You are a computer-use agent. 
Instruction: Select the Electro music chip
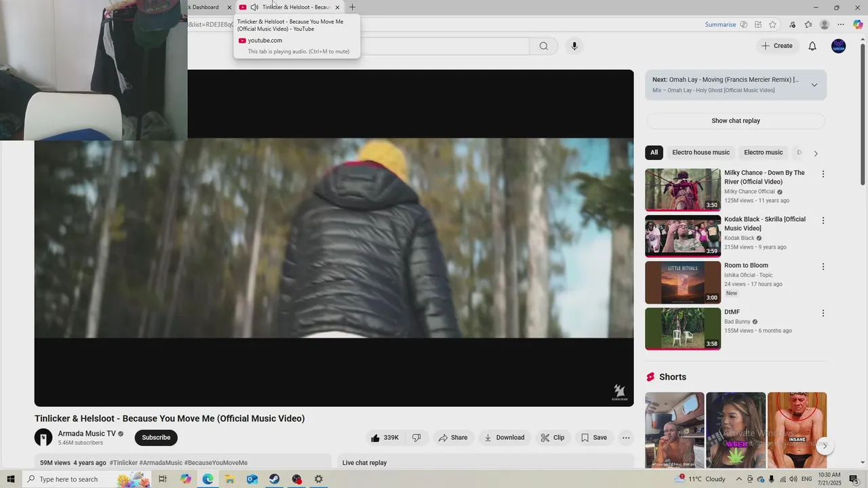point(763,152)
